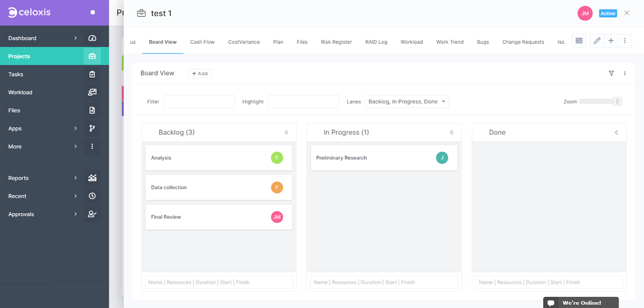Switch to the Cash Flow tab

click(x=202, y=42)
